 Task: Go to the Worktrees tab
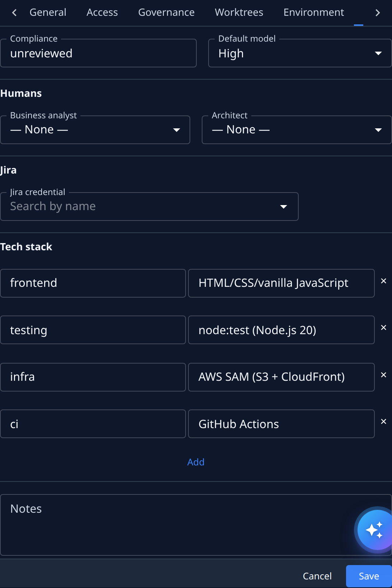click(239, 13)
